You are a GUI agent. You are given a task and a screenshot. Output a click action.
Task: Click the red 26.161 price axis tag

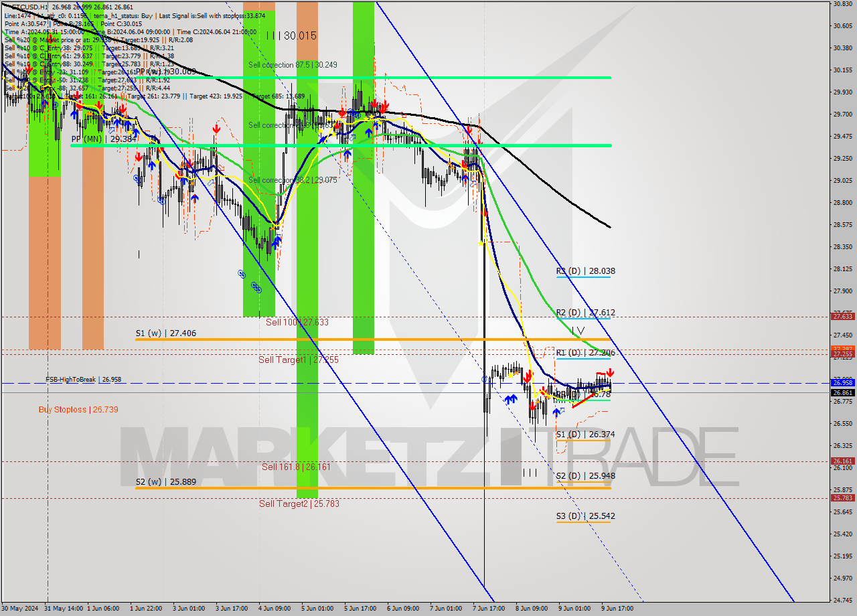point(842,461)
